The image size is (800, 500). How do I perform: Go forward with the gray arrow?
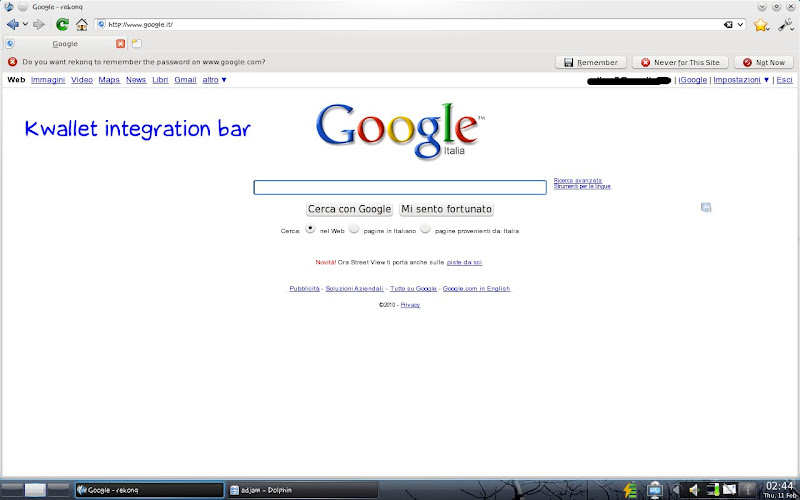pos(39,24)
